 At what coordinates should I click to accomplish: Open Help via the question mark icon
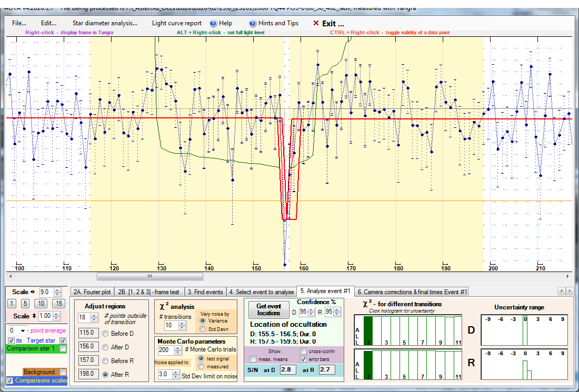[213, 24]
